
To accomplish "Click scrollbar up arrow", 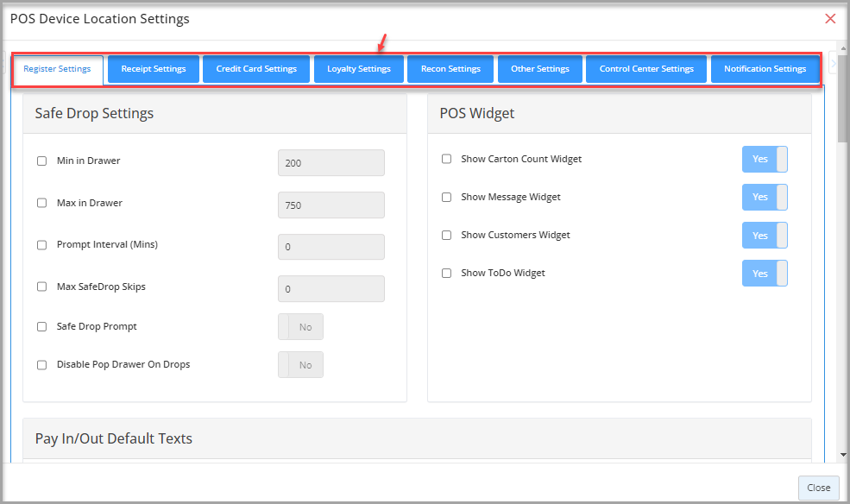I will [843, 48].
